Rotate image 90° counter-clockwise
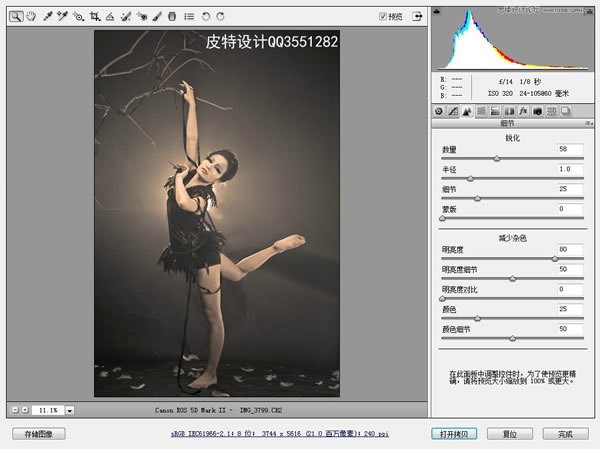Image resolution: width=600 pixels, height=449 pixels. (x=206, y=16)
